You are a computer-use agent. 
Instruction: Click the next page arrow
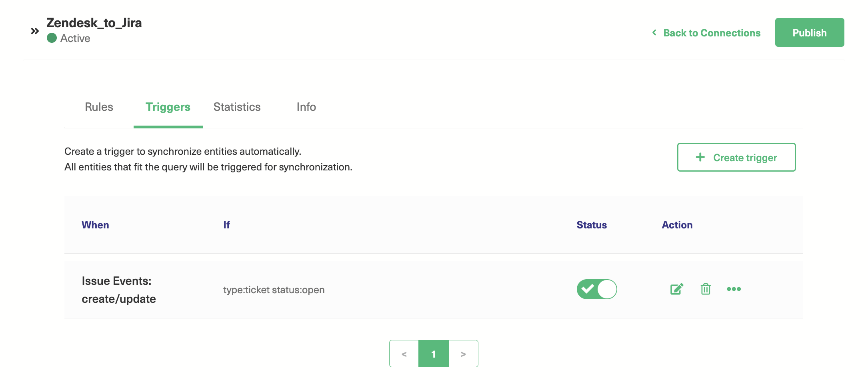click(463, 354)
